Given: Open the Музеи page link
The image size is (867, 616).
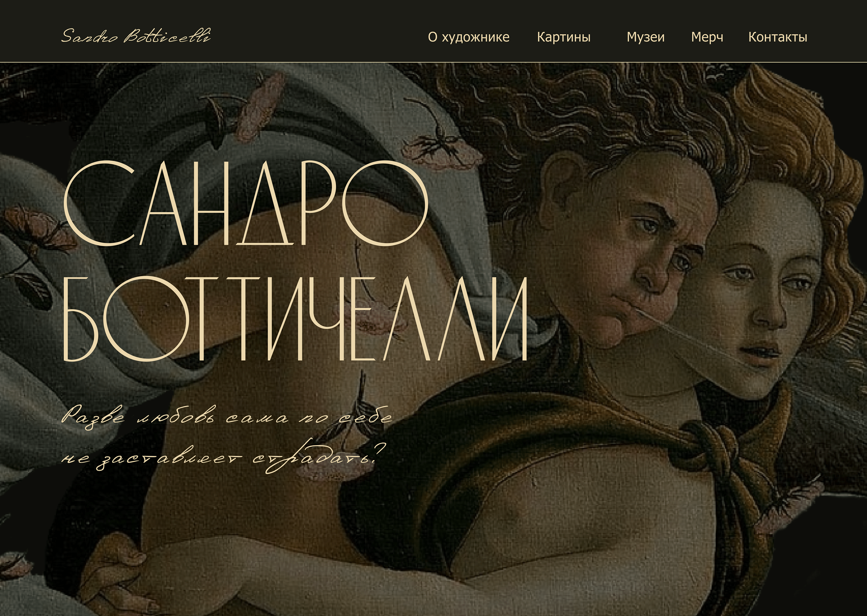Looking at the screenshot, I should click(x=645, y=37).
